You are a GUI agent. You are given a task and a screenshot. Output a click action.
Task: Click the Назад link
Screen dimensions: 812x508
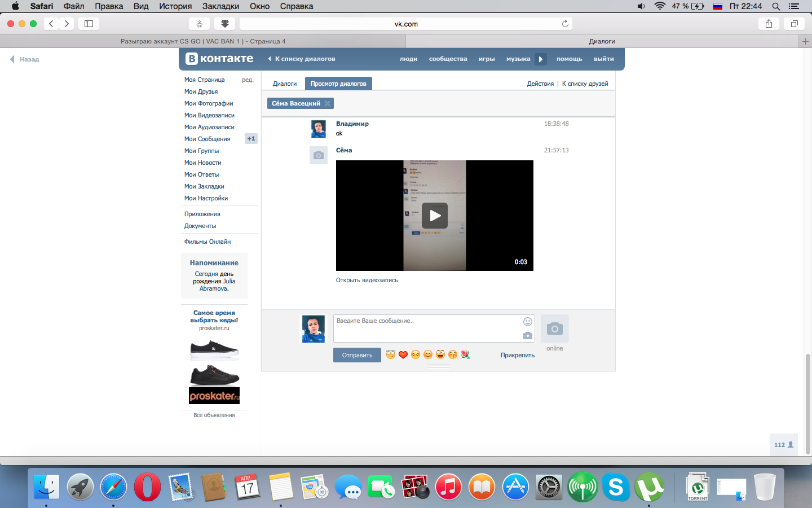[25, 59]
